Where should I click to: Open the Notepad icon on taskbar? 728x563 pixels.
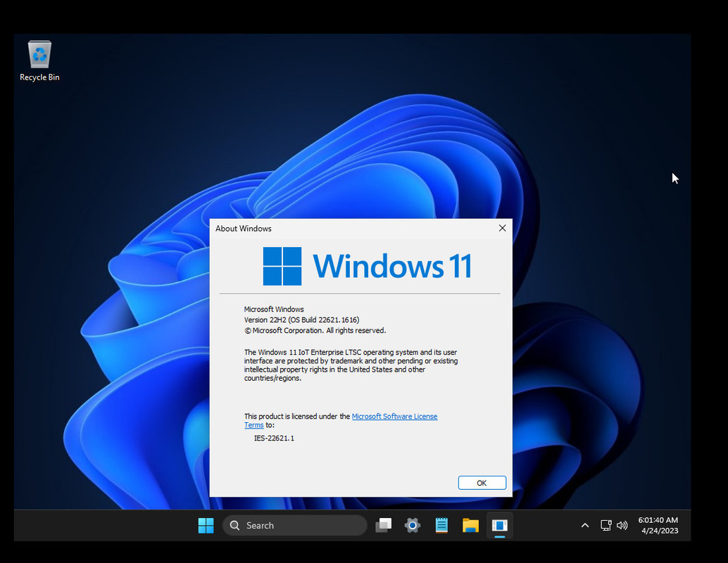coord(441,526)
